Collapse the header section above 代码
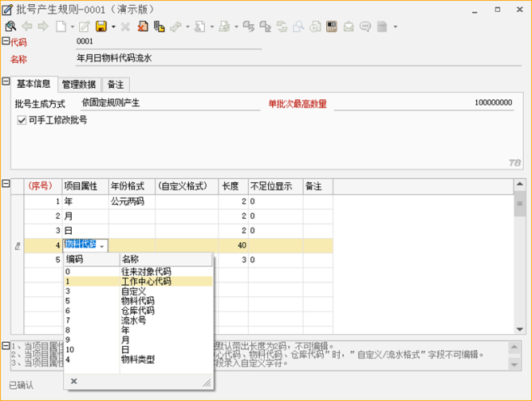 (6, 41)
